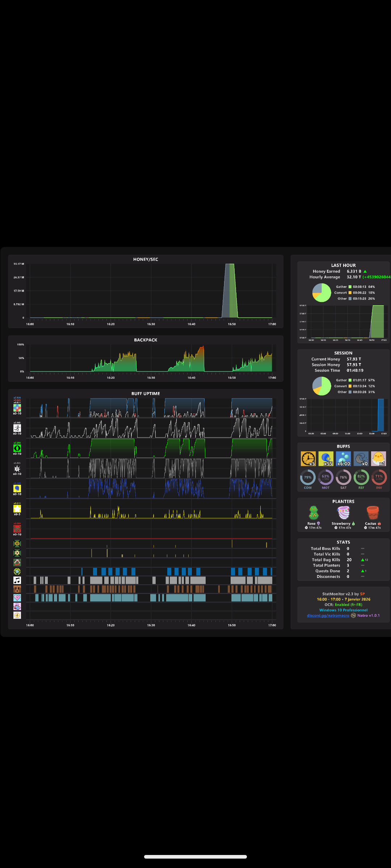391x868 pixels.
Task: Select the red Cactus planter pot icon
Action: coord(373,513)
